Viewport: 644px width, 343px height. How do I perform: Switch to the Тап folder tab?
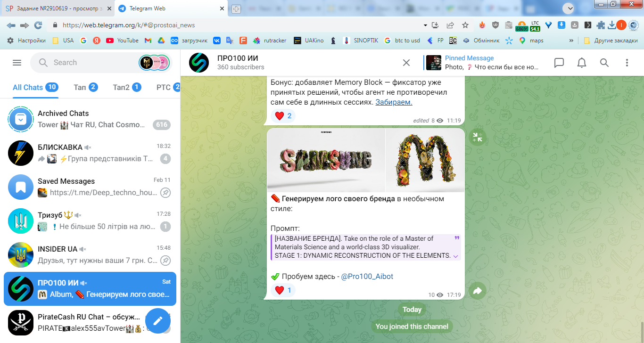[x=86, y=87]
